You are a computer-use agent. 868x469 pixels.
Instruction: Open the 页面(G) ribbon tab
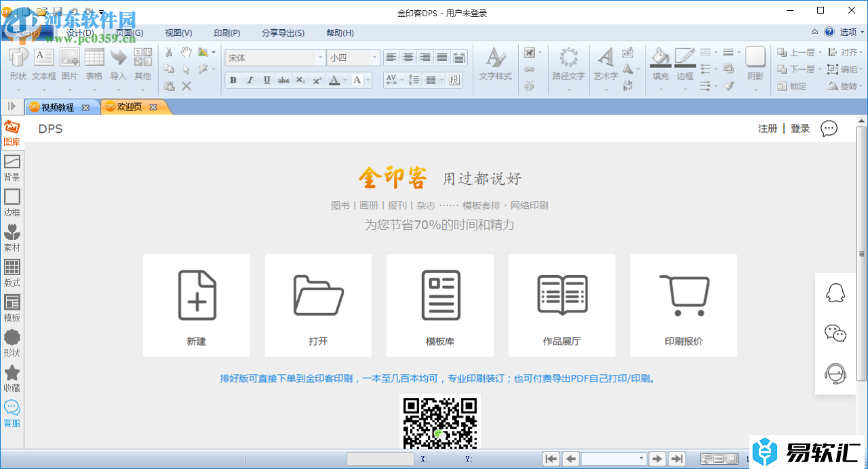coord(130,33)
